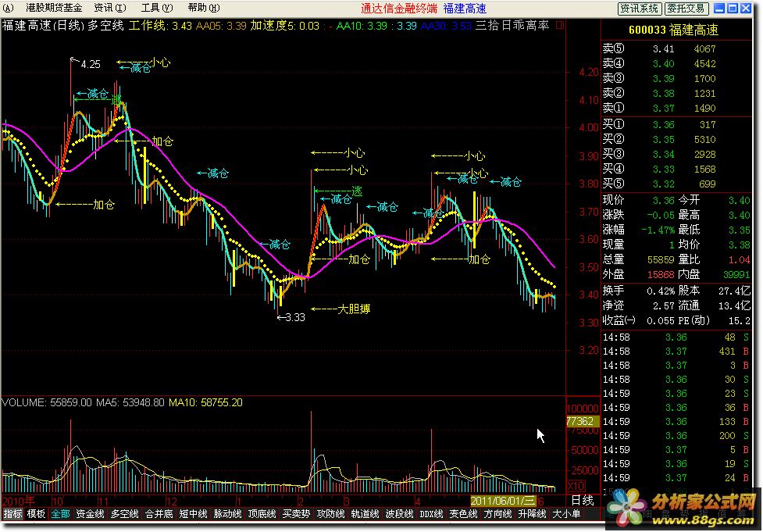Image resolution: width=763 pixels, height=532 pixels.
Task: Click the 卖② 3.38 quote row
Action: (677, 93)
